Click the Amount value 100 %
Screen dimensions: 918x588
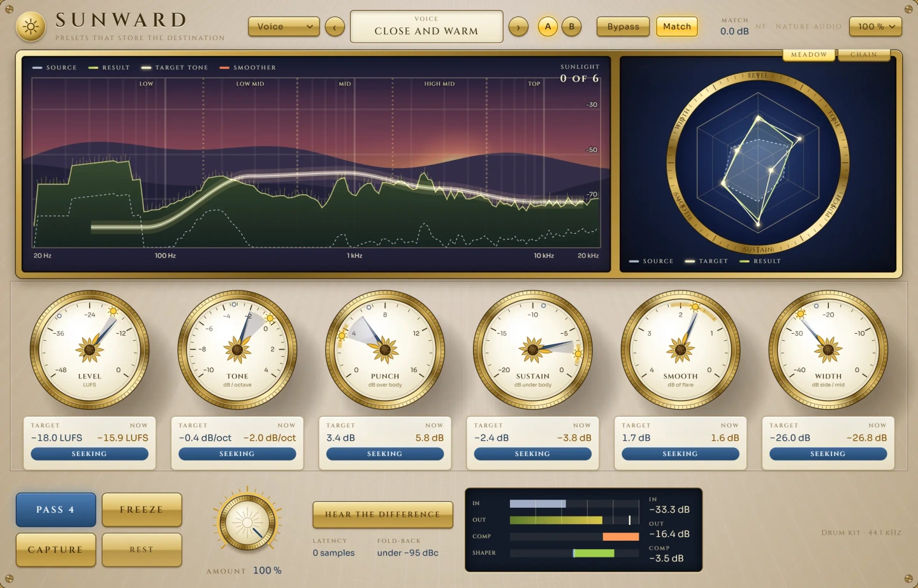click(x=267, y=571)
